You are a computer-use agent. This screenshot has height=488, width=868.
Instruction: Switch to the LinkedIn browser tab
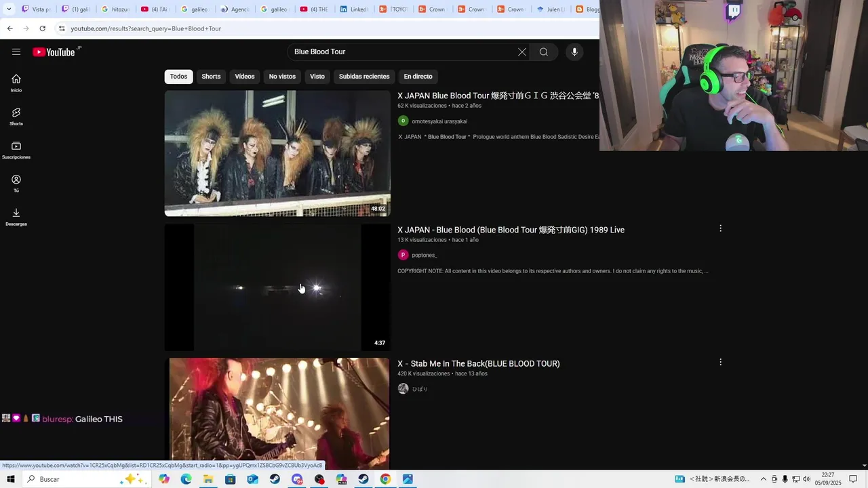tap(354, 9)
